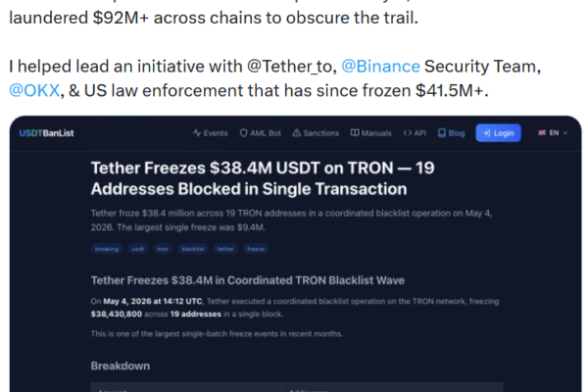
Task: Select the freeze tag
Action: (256, 249)
